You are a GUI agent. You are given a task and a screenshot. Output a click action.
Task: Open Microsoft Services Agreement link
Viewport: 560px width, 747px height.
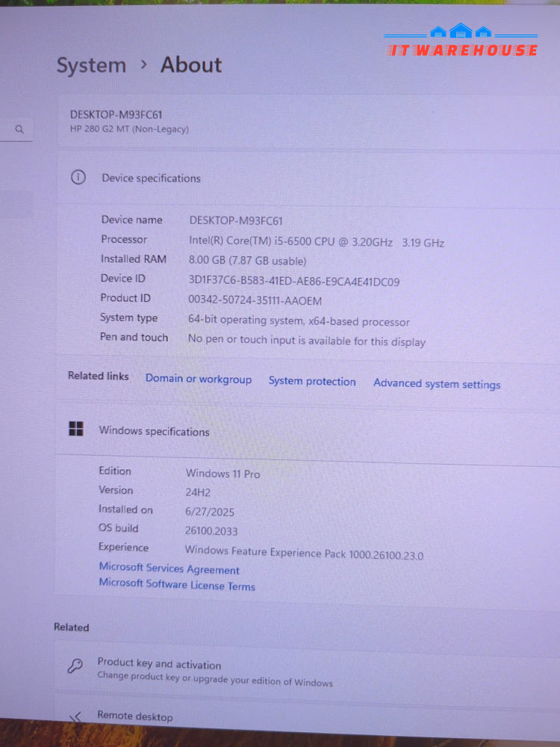(x=169, y=568)
